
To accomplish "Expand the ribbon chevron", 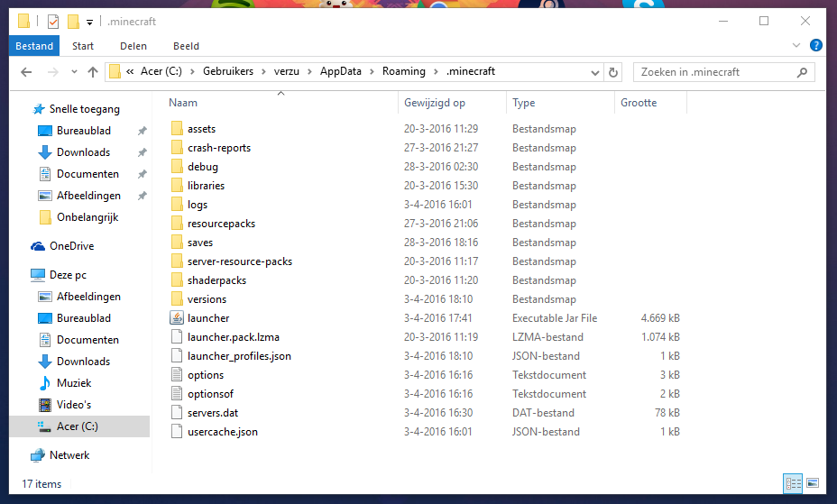I will tap(796, 45).
